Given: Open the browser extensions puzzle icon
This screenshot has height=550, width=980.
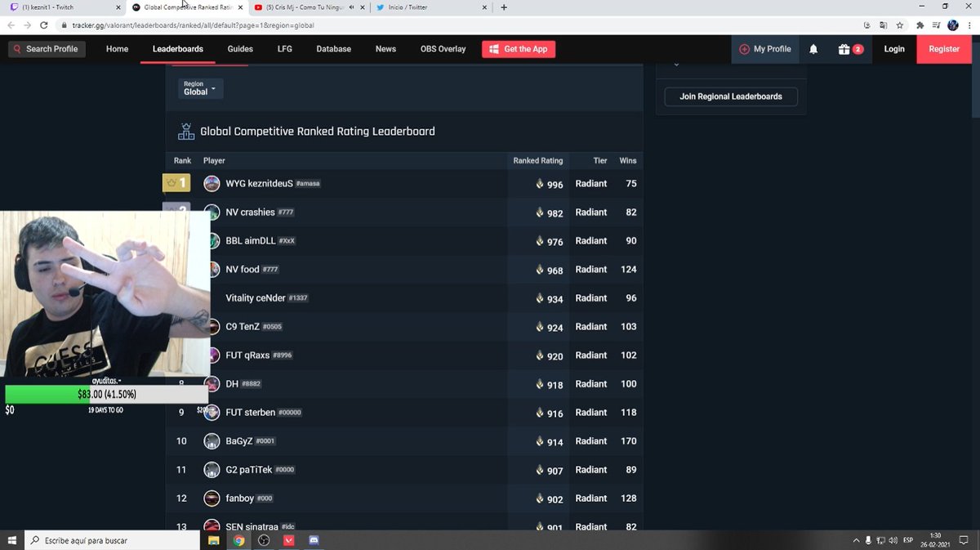Looking at the screenshot, I should coord(920,25).
